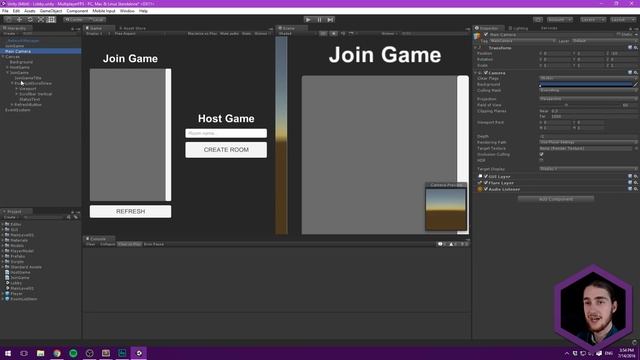This screenshot has width=640, height=360.
Task: Toggle Main Camera active checkbox
Action: [486, 35]
